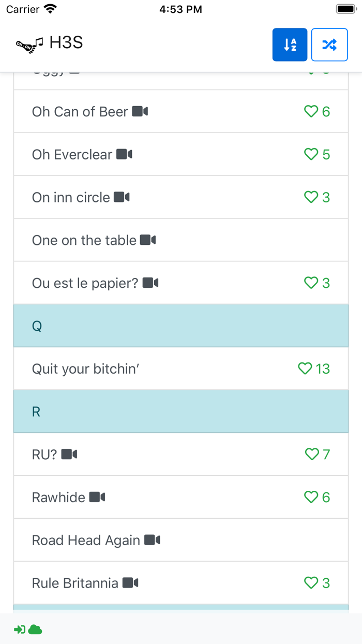Select the R section header

point(181,412)
